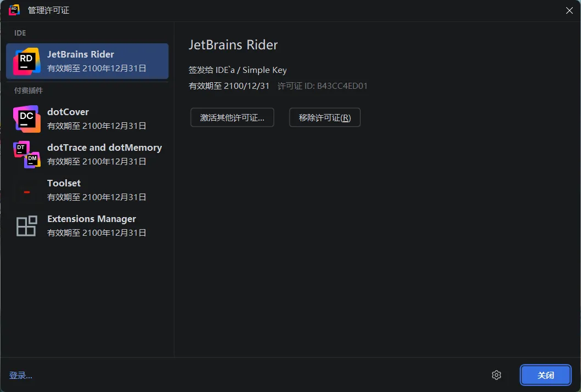Open the settings gear at bottom right

[x=497, y=375]
